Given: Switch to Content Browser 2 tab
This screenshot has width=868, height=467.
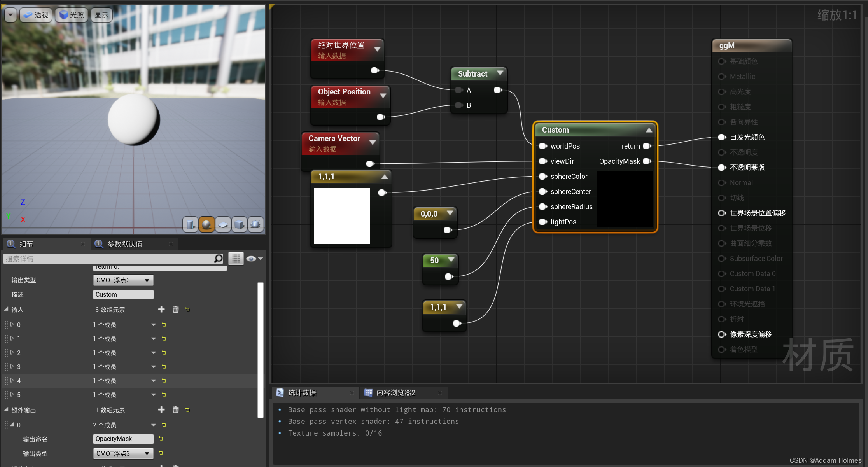Looking at the screenshot, I should coord(395,393).
